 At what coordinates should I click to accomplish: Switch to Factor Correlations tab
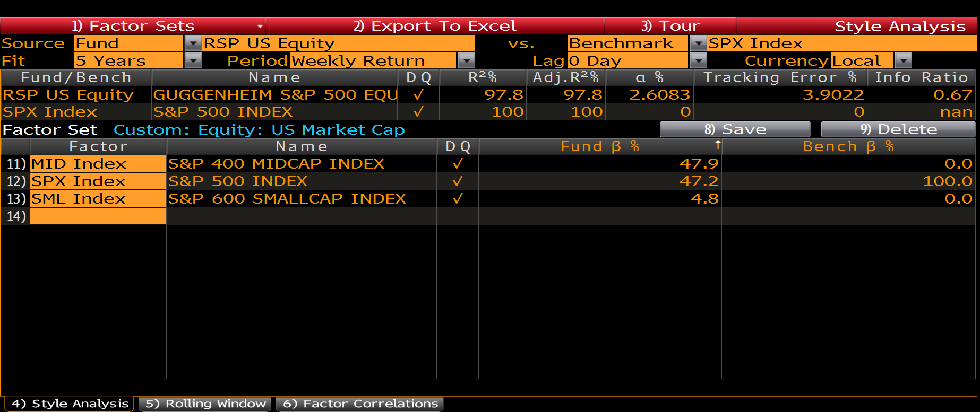[x=360, y=404]
